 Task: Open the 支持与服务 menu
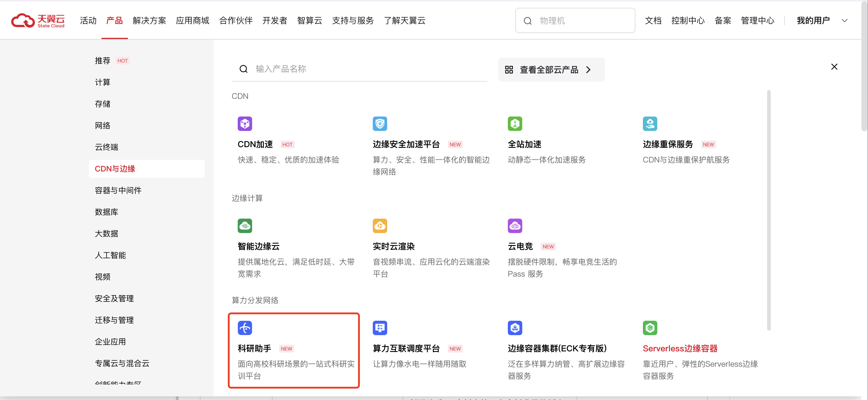[353, 21]
